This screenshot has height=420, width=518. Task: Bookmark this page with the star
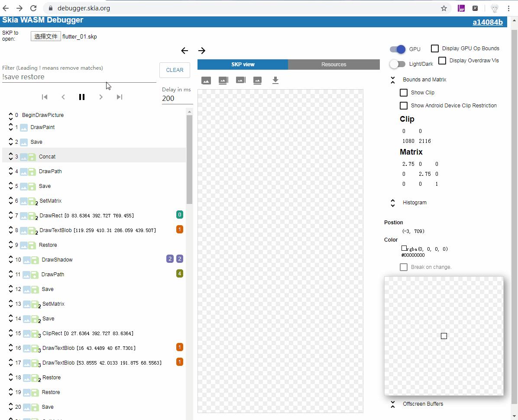[x=444, y=8]
